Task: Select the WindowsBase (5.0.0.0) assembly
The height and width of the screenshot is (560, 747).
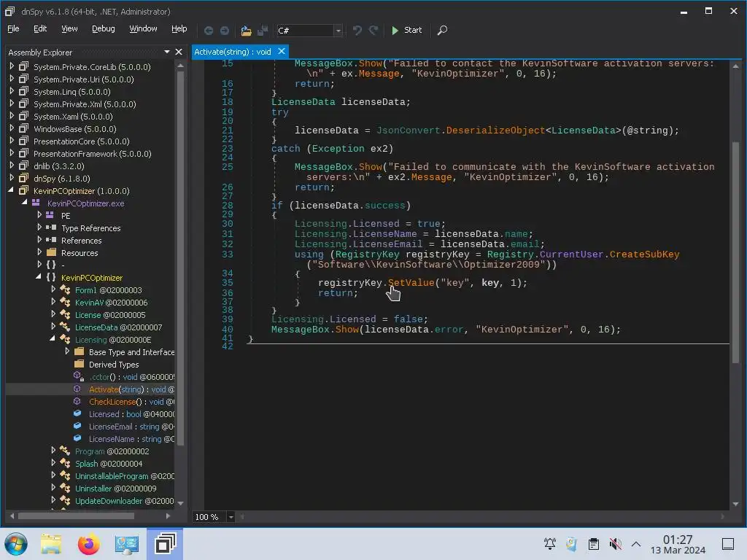Action: pyautogui.click(x=75, y=129)
